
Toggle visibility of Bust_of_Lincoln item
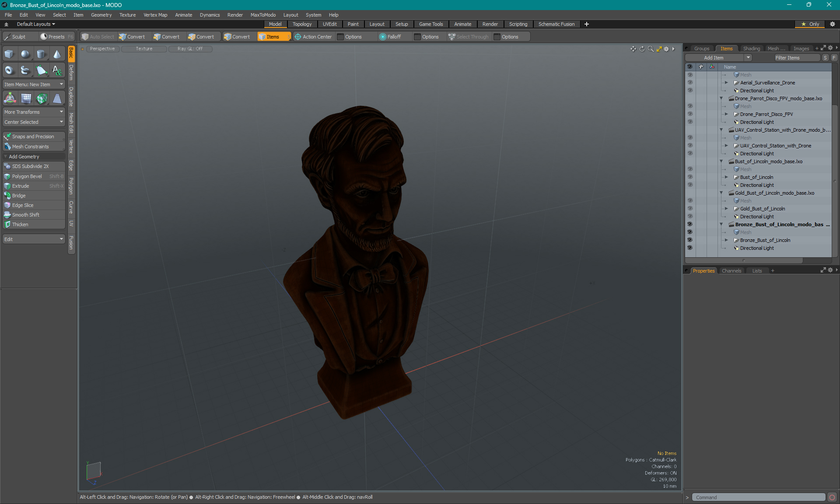[x=690, y=177]
